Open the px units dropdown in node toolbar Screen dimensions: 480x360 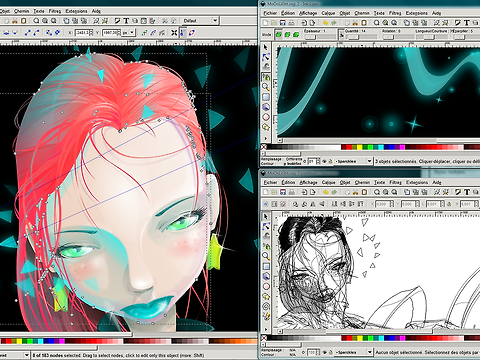(x=128, y=33)
